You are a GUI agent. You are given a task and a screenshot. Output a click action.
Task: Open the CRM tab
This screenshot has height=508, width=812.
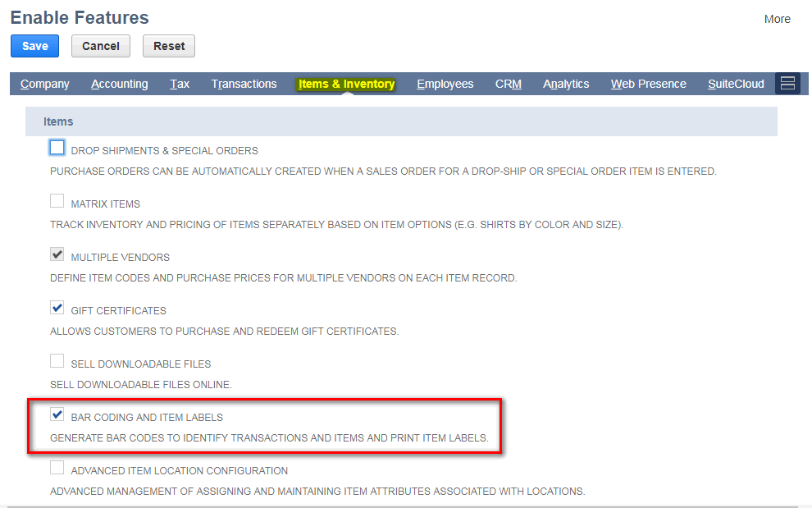pos(508,83)
